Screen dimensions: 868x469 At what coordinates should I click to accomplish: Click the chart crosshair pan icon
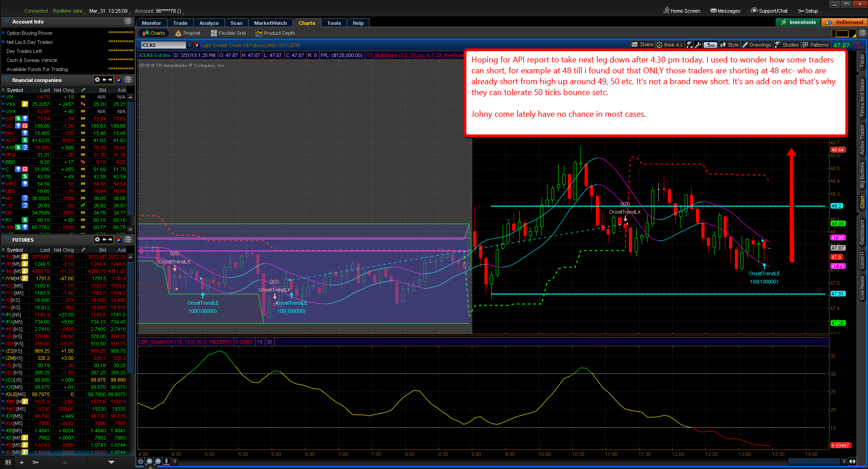[x=141, y=461]
